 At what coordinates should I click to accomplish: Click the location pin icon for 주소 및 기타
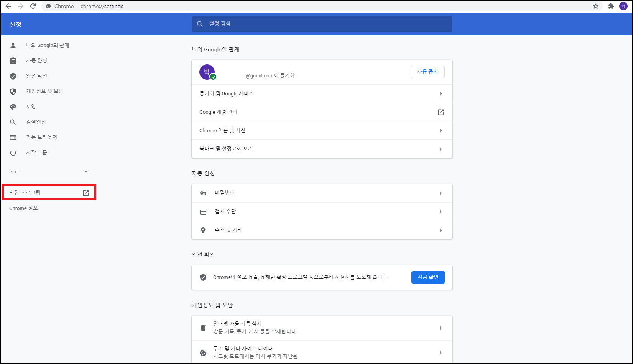(203, 230)
